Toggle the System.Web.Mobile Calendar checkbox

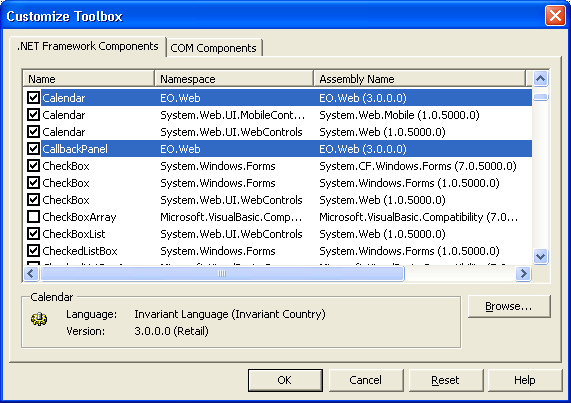coord(34,115)
